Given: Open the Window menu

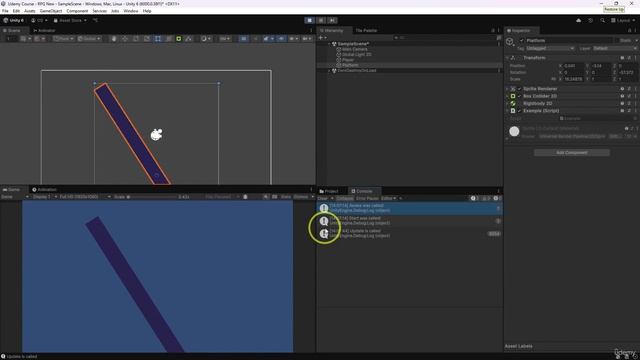Looking at the screenshot, I should pyautogui.click(x=131, y=11).
